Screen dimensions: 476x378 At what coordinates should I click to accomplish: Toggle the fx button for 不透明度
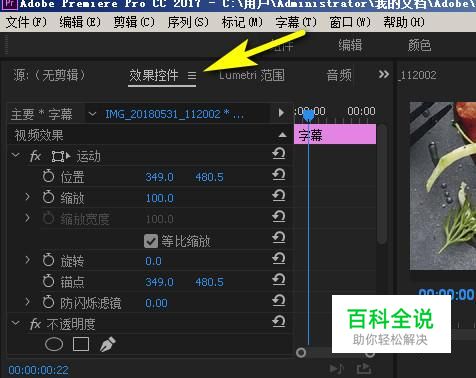(x=35, y=324)
